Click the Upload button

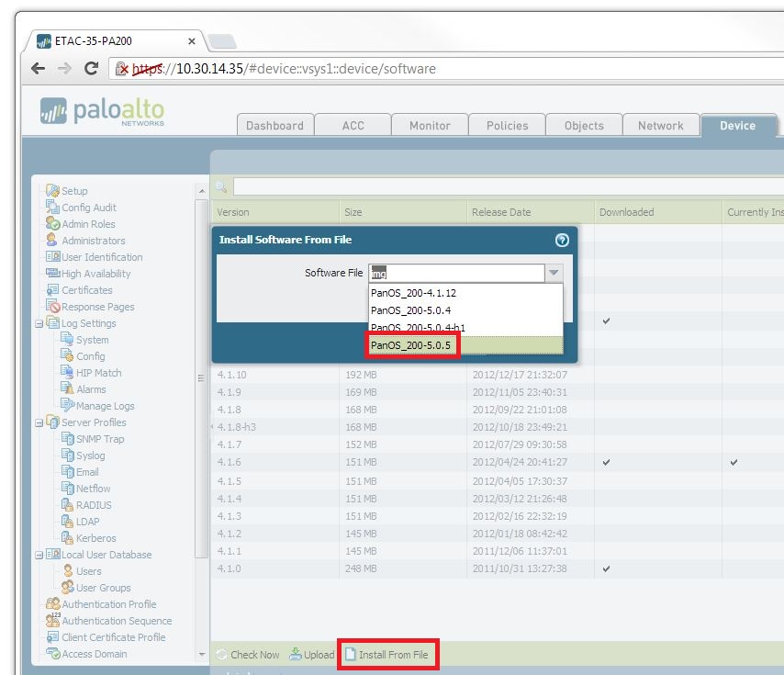pyautogui.click(x=312, y=655)
